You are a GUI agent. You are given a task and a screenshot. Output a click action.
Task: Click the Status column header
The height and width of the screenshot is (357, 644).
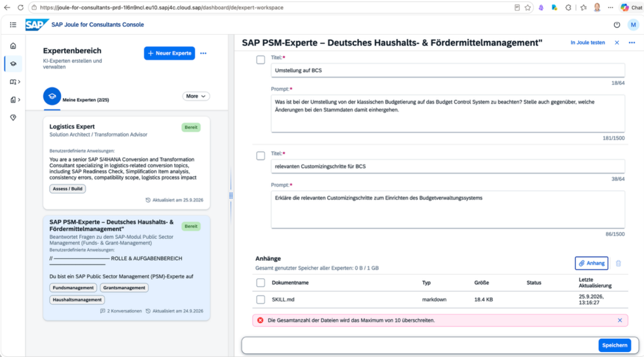(x=534, y=283)
